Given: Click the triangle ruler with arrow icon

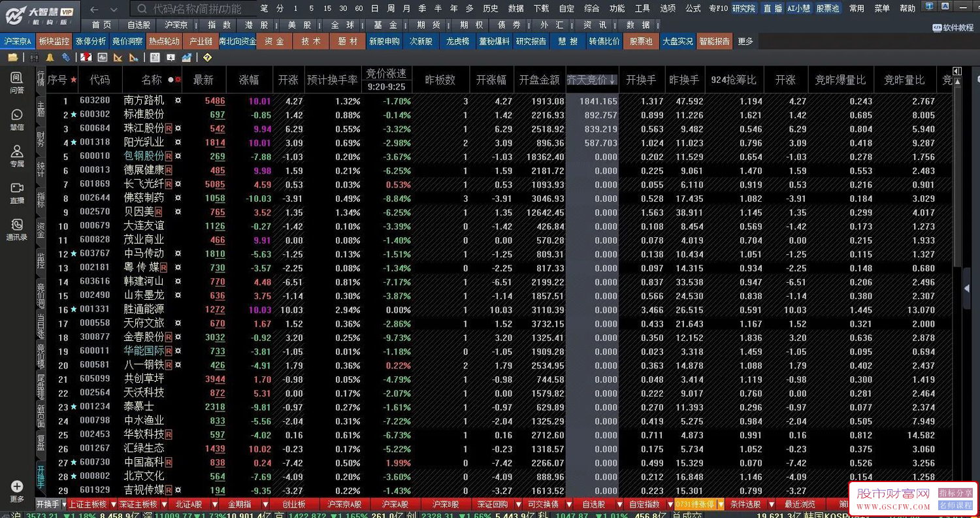Looking at the screenshot, I should point(134,57).
